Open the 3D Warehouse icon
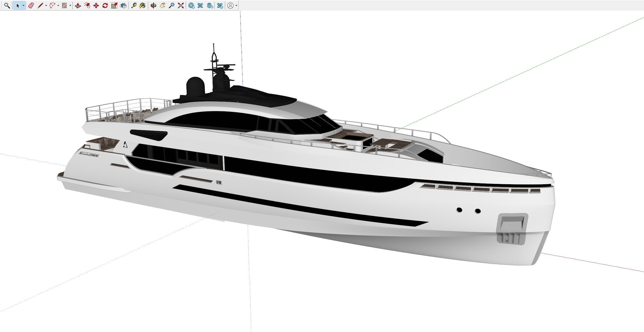Screen dimensions: 644x332 (191, 6)
